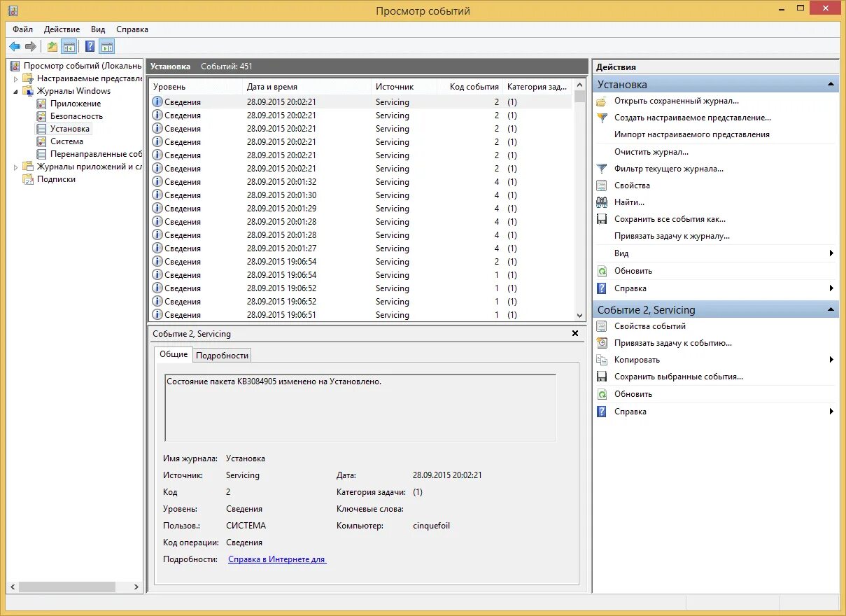This screenshot has height=616, width=846.
Task: Expand the Настраиваемые представления tree node
Action: (16, 78)
